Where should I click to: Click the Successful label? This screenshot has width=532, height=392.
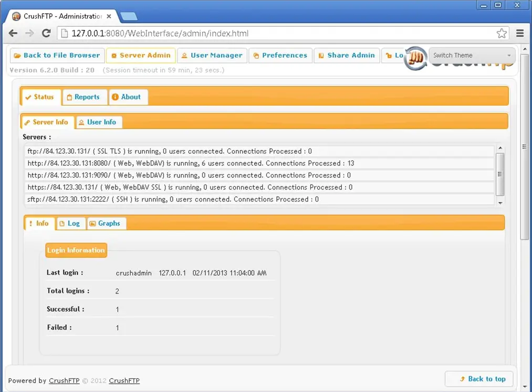point(66,309)
